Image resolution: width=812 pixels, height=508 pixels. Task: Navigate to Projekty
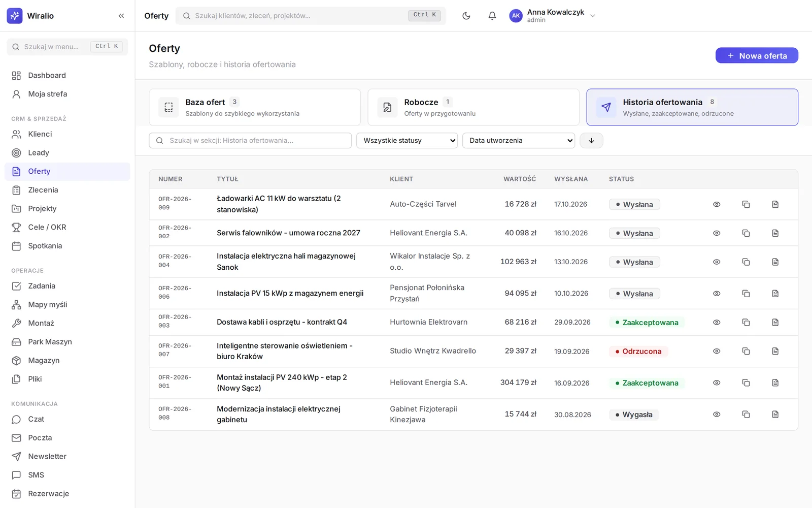[x=67, y=209]
